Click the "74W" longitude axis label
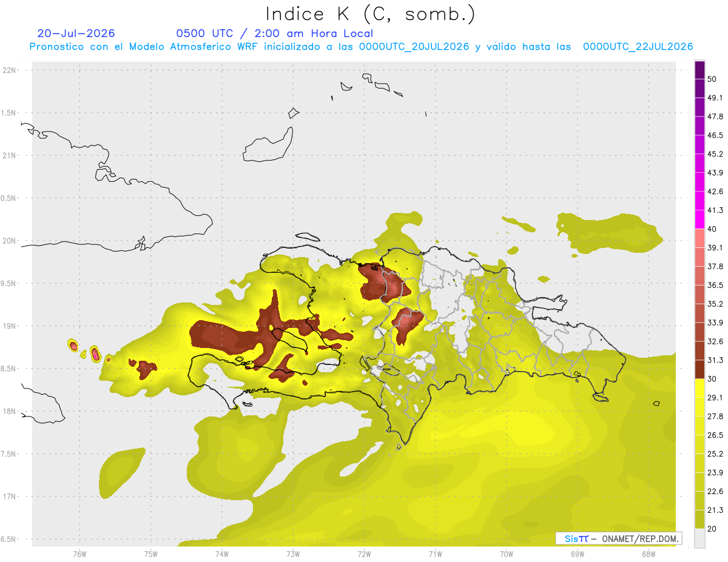Viewport: 728px width, 562px height. click(x=221, y=554)
